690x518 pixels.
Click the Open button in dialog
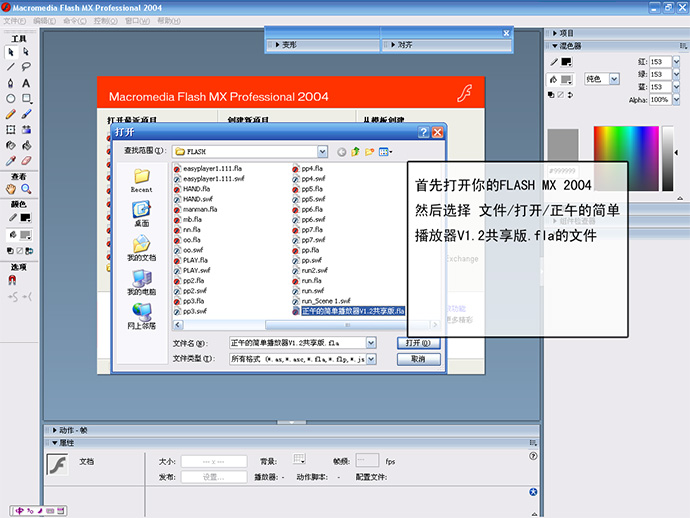click(418, 343)
